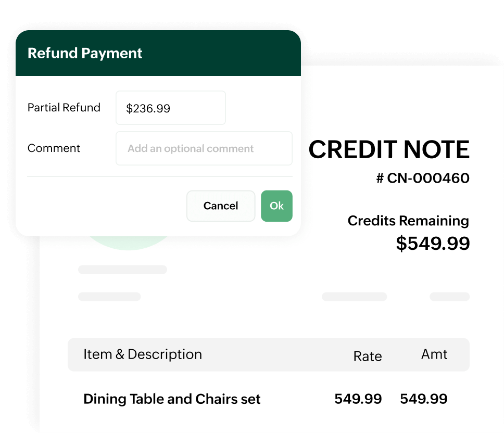Image resolution: width=504 pixels, height=433 pixels.
Task: Click the Amt column header
Action: 434,354
